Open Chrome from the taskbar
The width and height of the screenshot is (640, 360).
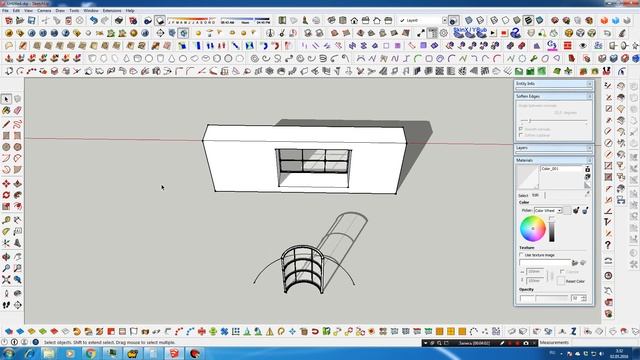[91, 353]
